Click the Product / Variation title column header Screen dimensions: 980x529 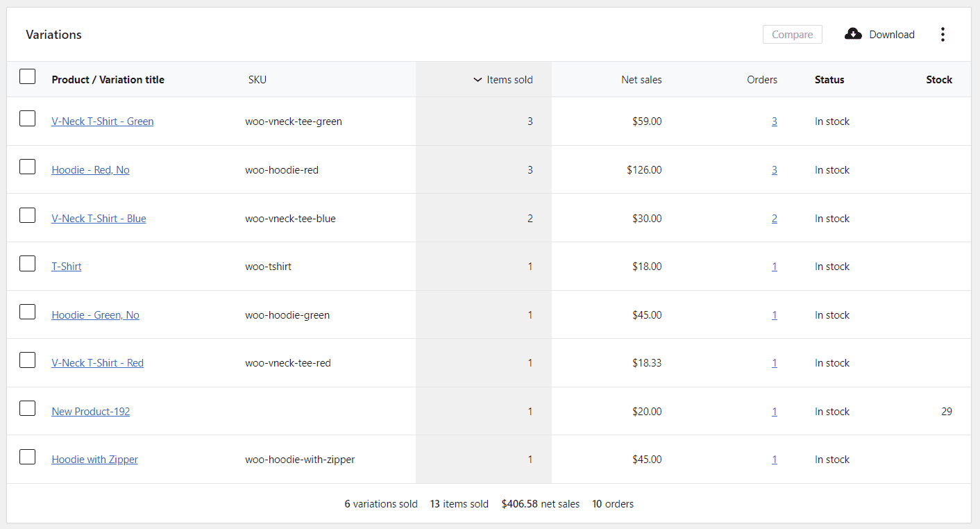pyautogui.click(x=108, y=79)
